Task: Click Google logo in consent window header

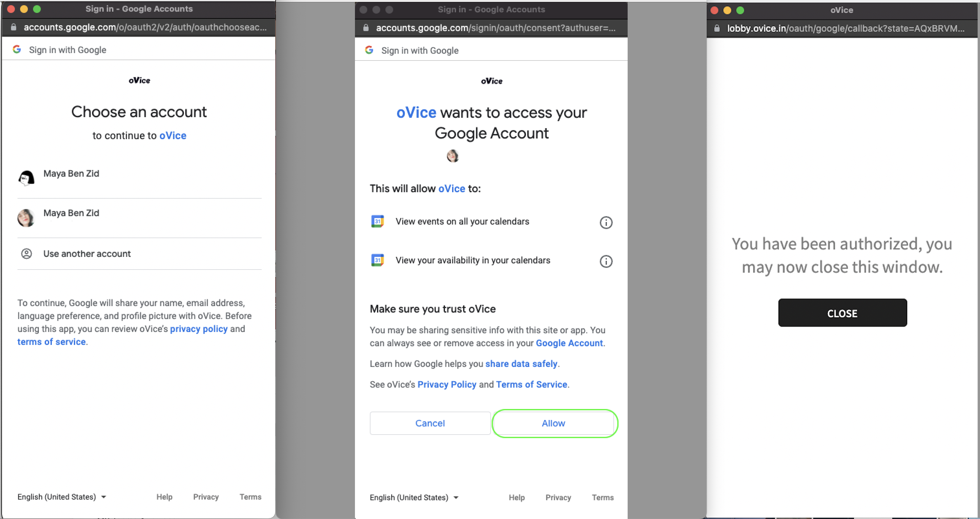Action: pyautogui.click(x=369, y=50)
